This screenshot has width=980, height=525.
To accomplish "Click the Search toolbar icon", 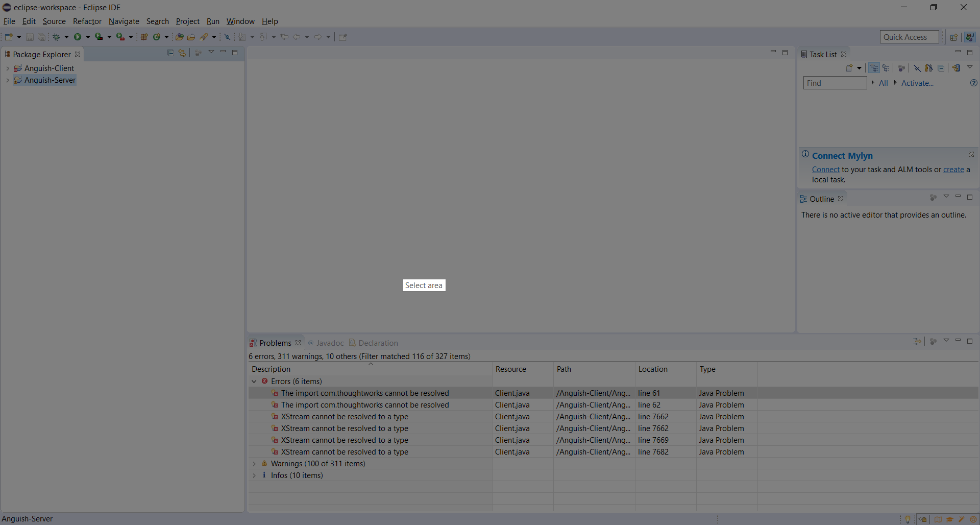I will tap(204, 36).
